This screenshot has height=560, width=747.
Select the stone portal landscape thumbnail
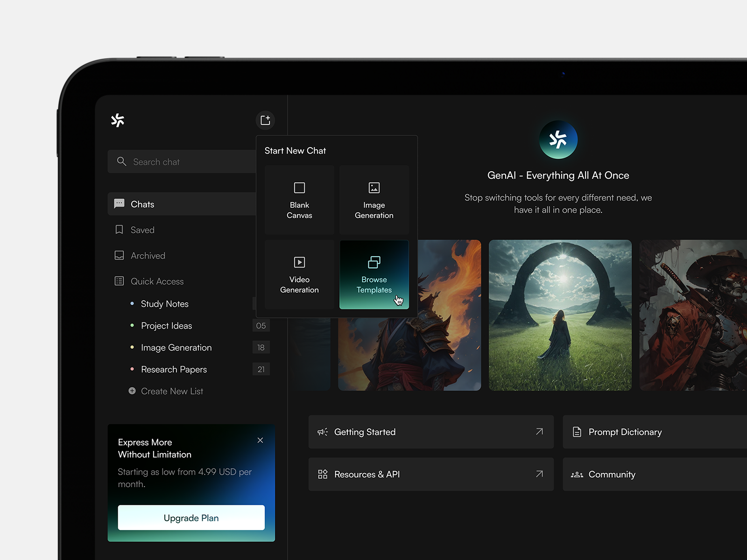tap(560, 315)
